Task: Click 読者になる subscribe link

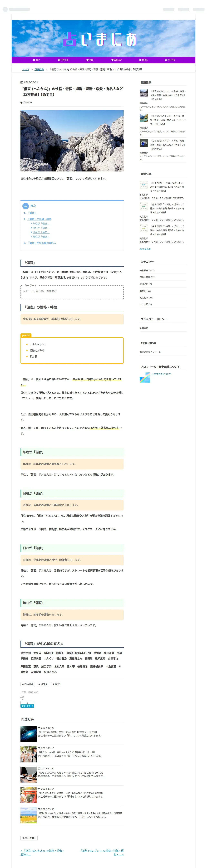Action: [x=33, y=692]
